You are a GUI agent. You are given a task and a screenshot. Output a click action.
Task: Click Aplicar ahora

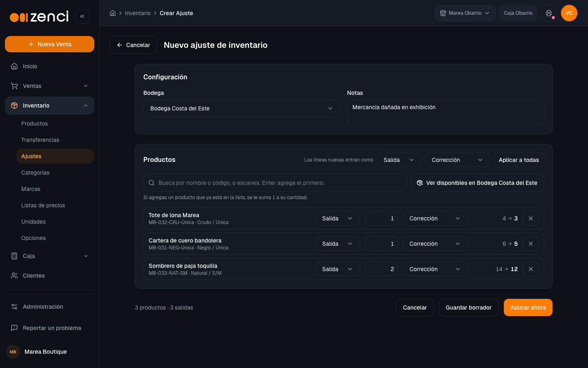point(528,307)
